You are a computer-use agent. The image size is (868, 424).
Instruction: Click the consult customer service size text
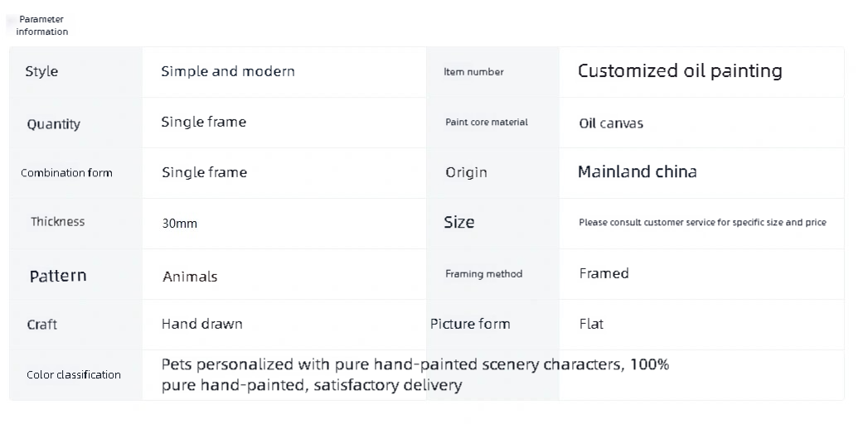[x=702, y=222]
